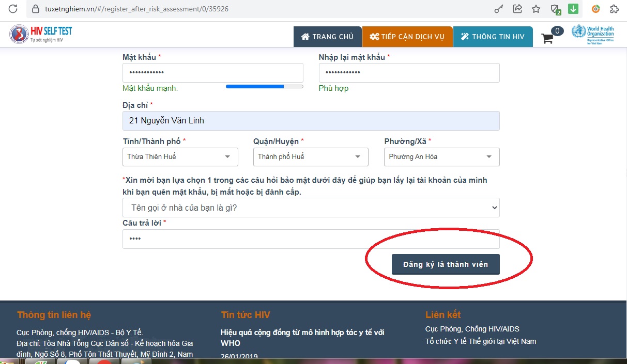
Task: Open the shopping cart icon
Action: 547,38
